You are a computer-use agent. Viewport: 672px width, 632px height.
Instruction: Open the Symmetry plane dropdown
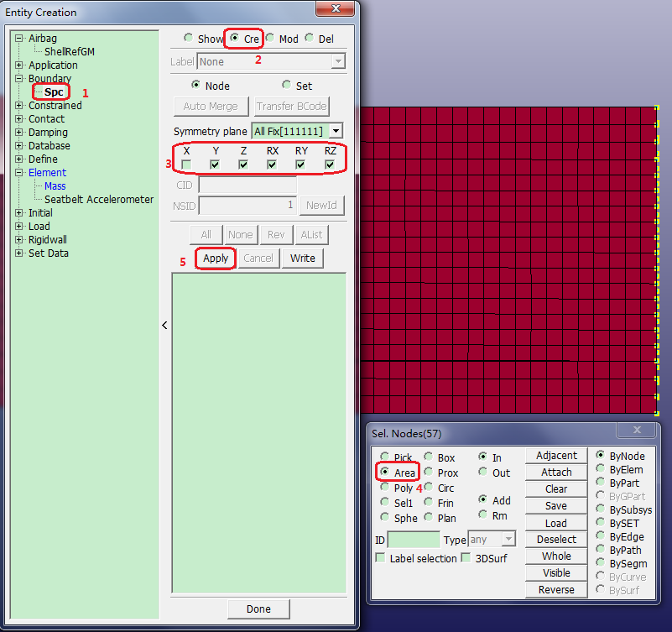[x=336, y=131]
